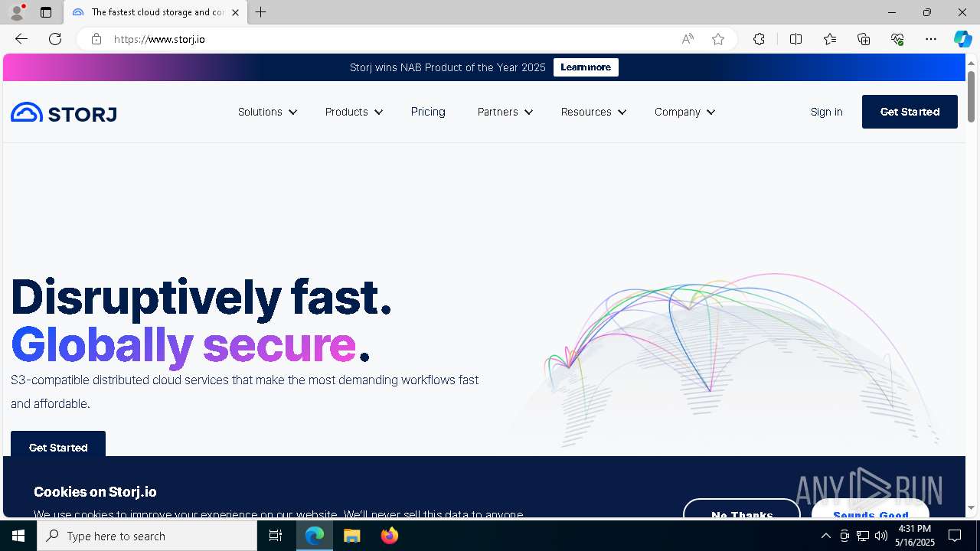
Task: Open Browser essentials icon
Action: 897,39
